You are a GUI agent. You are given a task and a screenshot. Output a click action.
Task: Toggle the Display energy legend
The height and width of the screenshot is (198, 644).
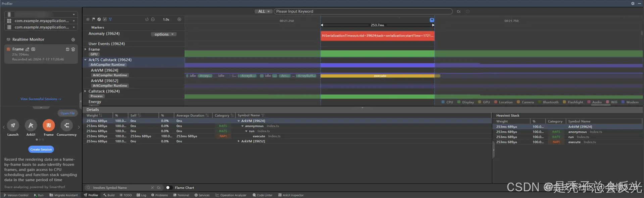(x=465, y=102)
